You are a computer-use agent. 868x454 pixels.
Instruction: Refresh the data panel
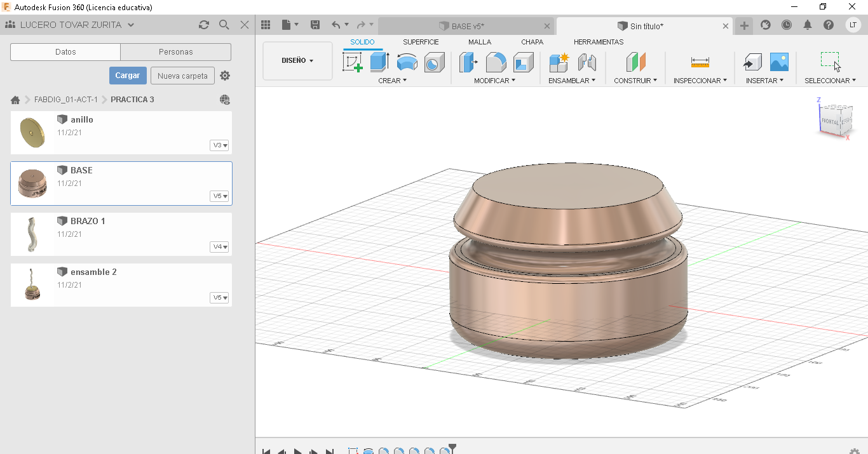tap(203, 25)
